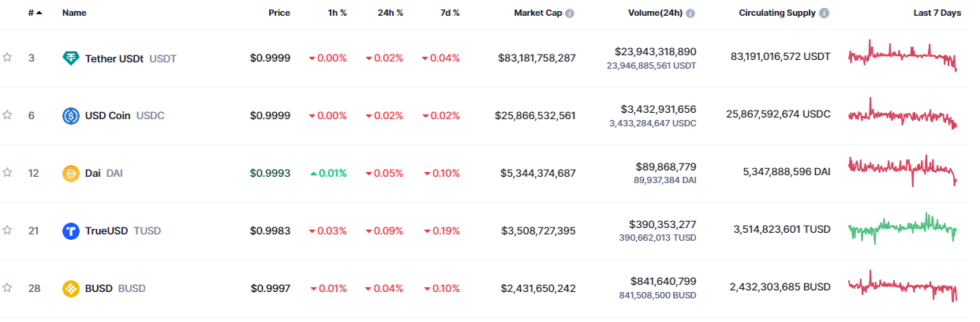Sort by 7d % column header
This screenshot has width=980, height=322.
(x=450, y=13)
